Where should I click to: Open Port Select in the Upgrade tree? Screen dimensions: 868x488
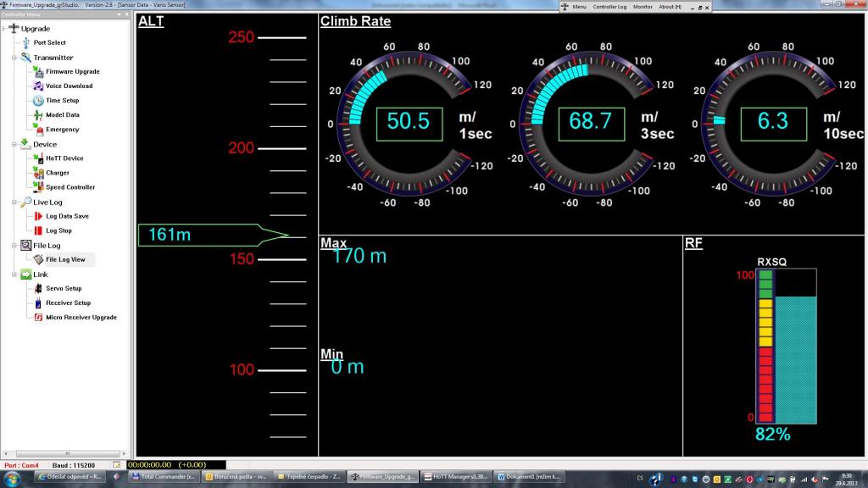pos(49,42)
